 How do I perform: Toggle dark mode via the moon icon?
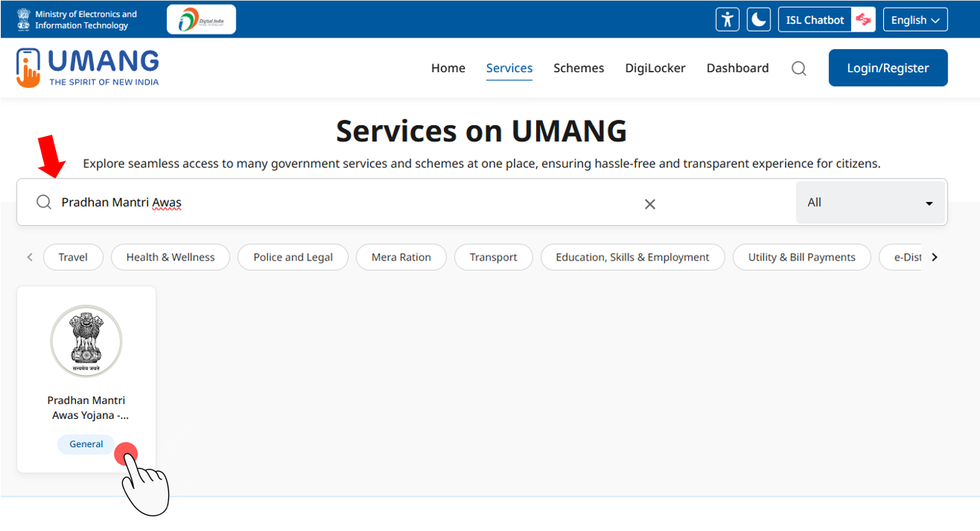click(x=758, y=19)
